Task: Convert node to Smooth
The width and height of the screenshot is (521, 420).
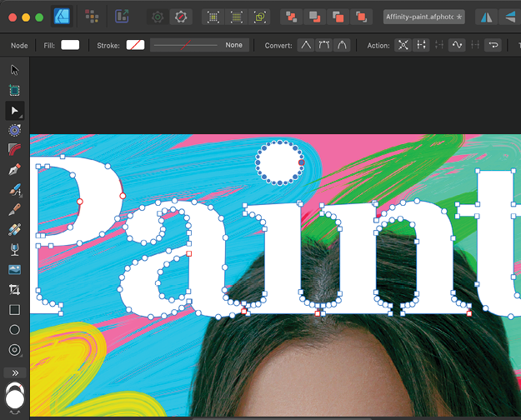Action: pos(324,45)
